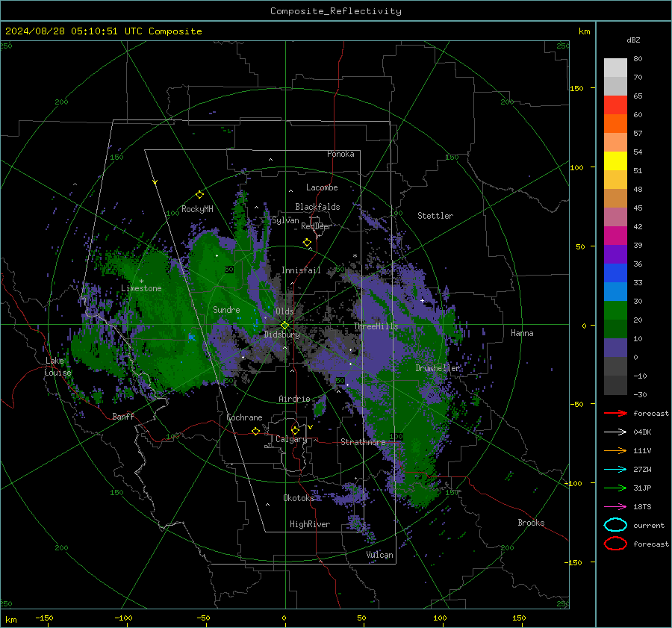Screen dimensions: 672x628
Task: Click the Ponoka map label
Action: (x=340, y=154)
